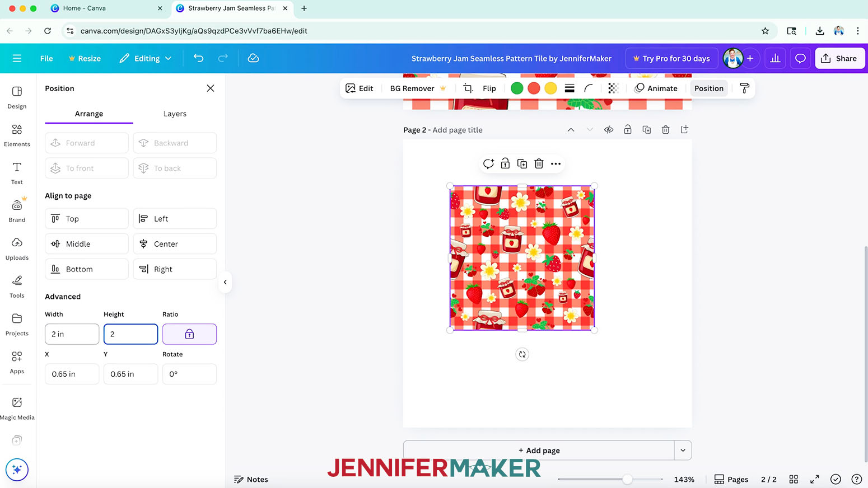Open the corner rounding tool
Screen dimensions: 868x488
[588, 88]
